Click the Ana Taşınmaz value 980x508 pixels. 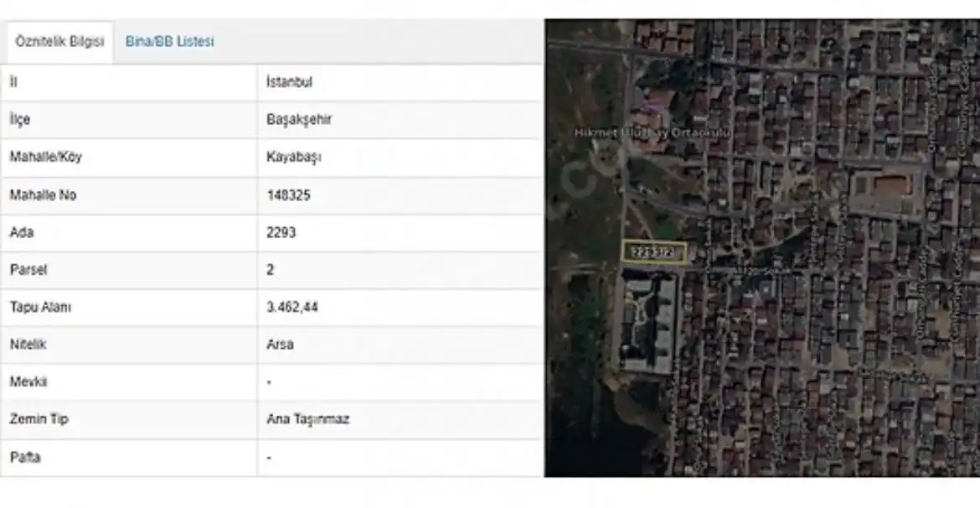point(307,419)
